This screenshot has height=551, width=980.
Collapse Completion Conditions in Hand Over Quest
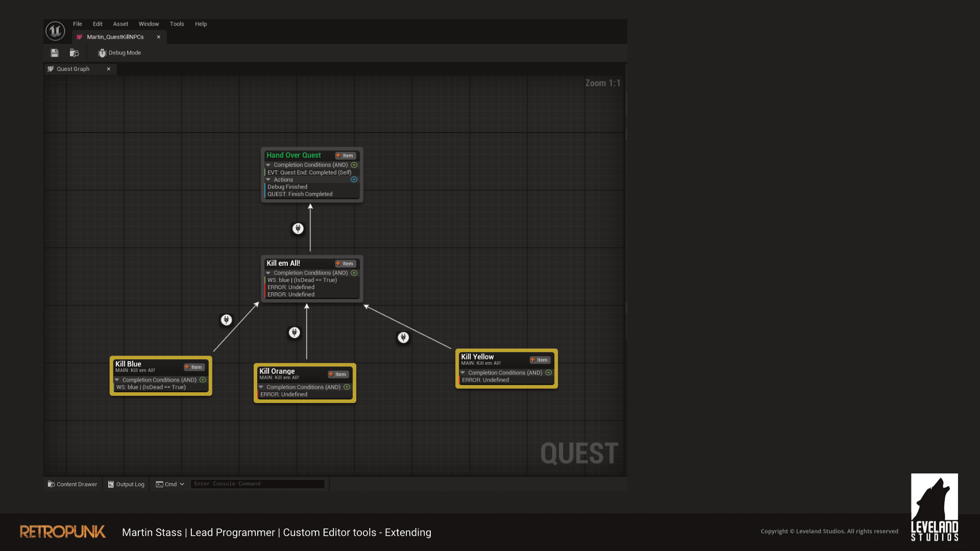click(268, 165)
